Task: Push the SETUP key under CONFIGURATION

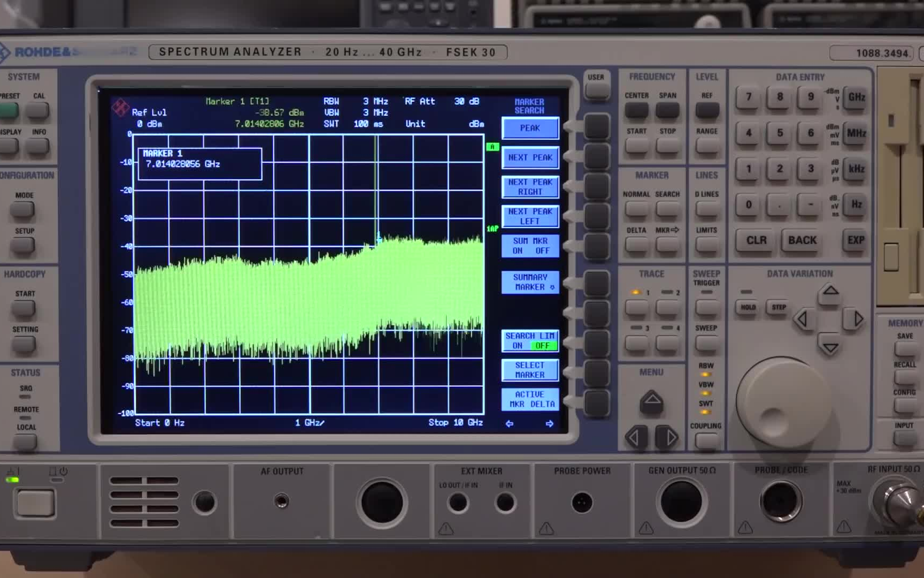Action: 23,246
